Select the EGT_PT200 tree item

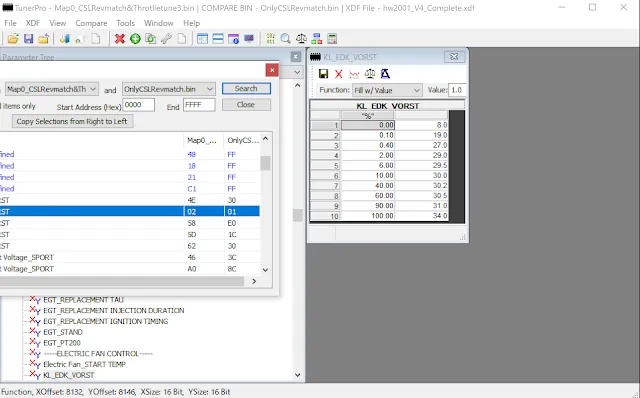tap(62, 343)
